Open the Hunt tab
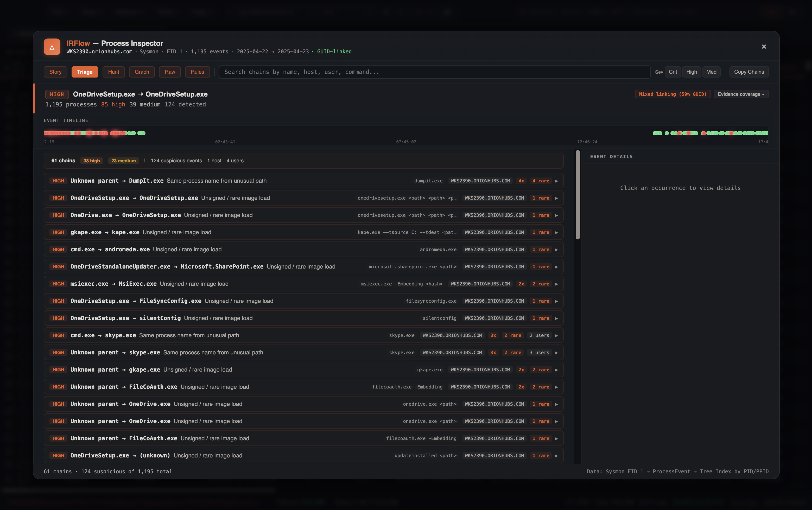Screen dimensions: 812x510 114,72
